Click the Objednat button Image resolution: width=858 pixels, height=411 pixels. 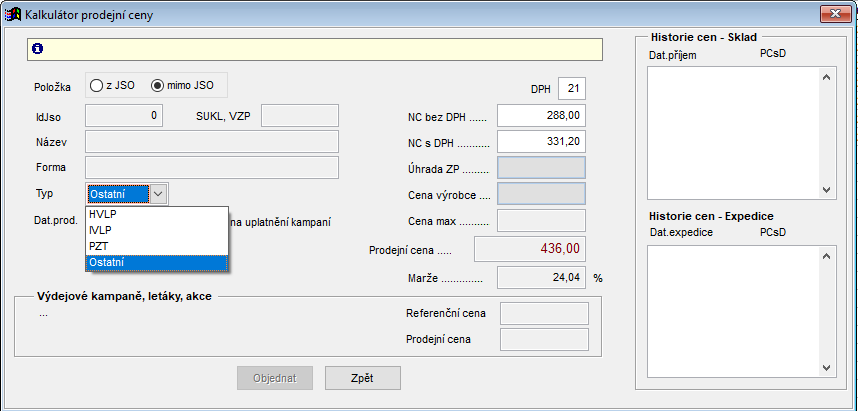coord(274,377)
